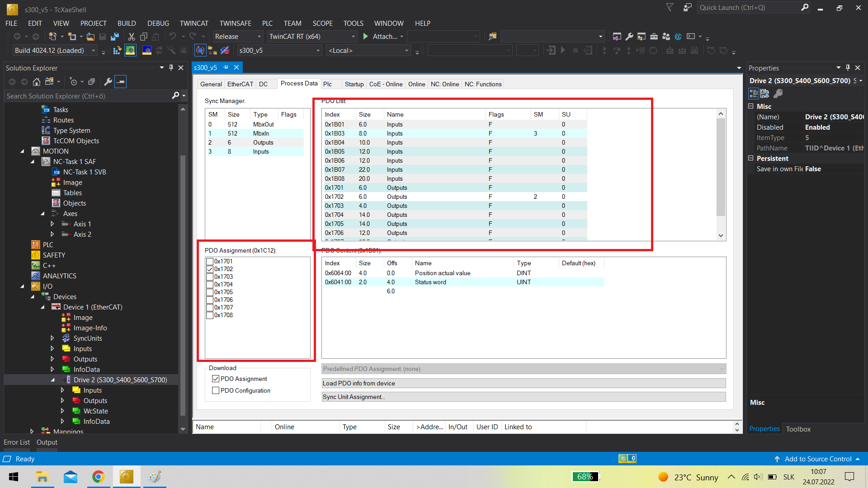Click Add to Source Control in status bar
868x488 pixels.
(x=818, y=459)
